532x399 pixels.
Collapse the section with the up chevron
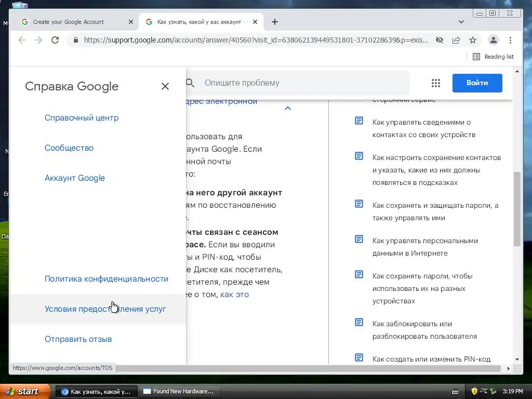tap(288, 108)
